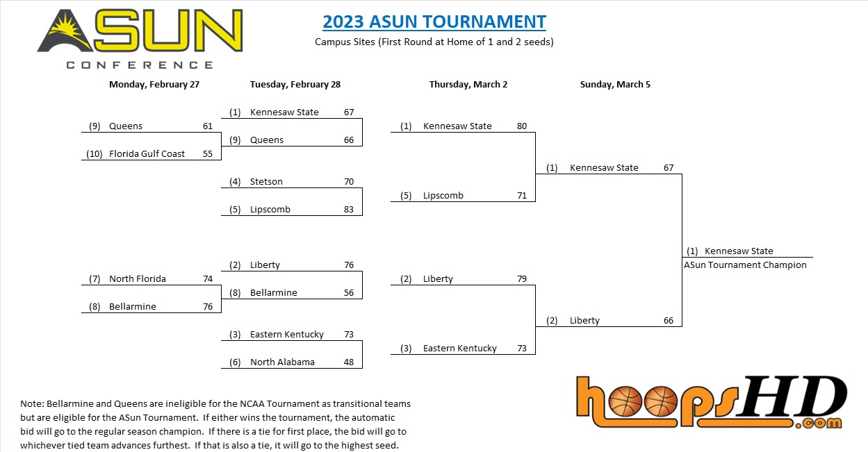Select the Eastern Kentucky 73 semifinal entry
868x452 pixels.
click(x=463, y=349)
